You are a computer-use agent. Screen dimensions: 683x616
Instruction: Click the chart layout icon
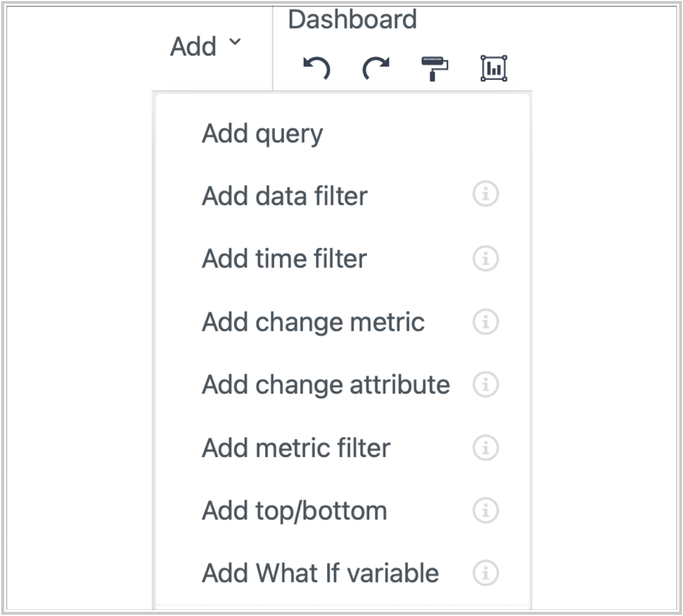coord(494,68)
